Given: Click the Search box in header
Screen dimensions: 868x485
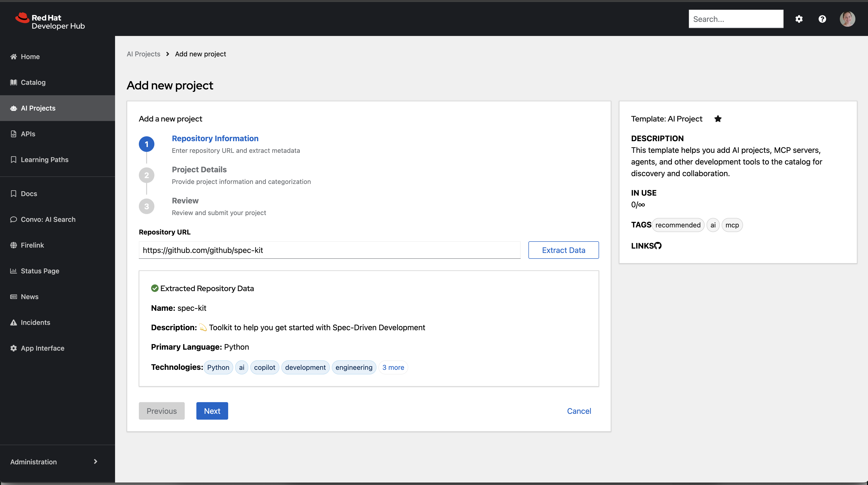Looking at the screenshot, I should click(x=735, y=19).
